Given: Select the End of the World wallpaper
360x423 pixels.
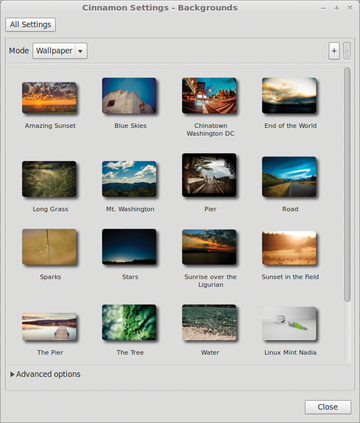Looking at the screenshot, I should click(289, 96).
